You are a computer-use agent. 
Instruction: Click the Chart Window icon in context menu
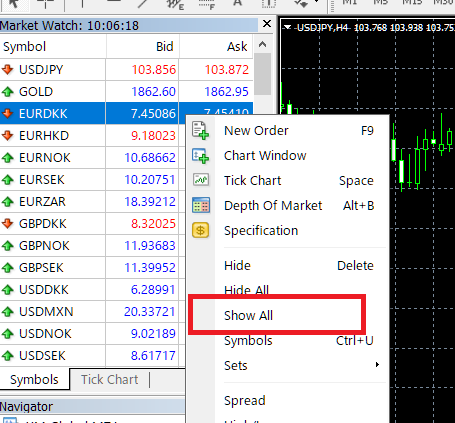200,156
